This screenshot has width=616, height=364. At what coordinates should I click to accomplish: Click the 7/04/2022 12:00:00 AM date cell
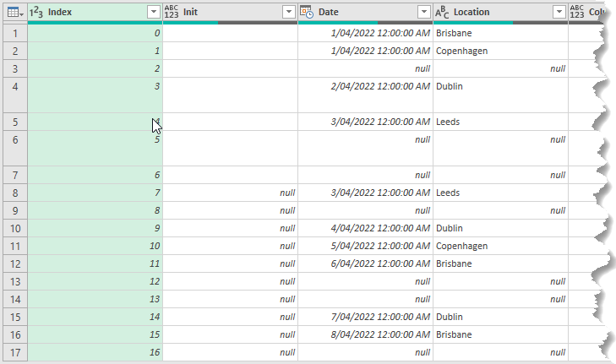coord(365,317)
